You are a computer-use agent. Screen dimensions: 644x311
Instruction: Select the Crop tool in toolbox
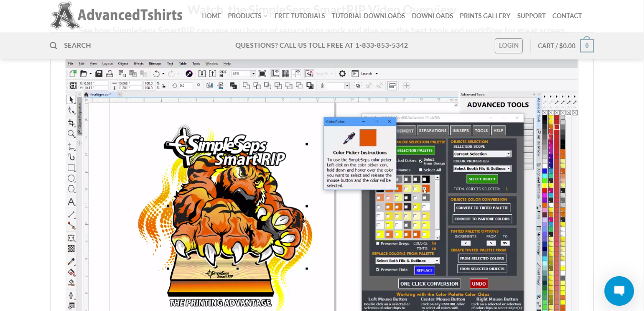tap(71, 123)
